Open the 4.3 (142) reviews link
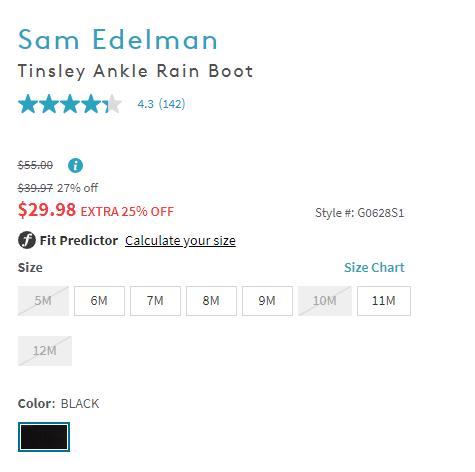Image resolution: width=475 pixels, height=472 pixels. [x=161, y=104]
